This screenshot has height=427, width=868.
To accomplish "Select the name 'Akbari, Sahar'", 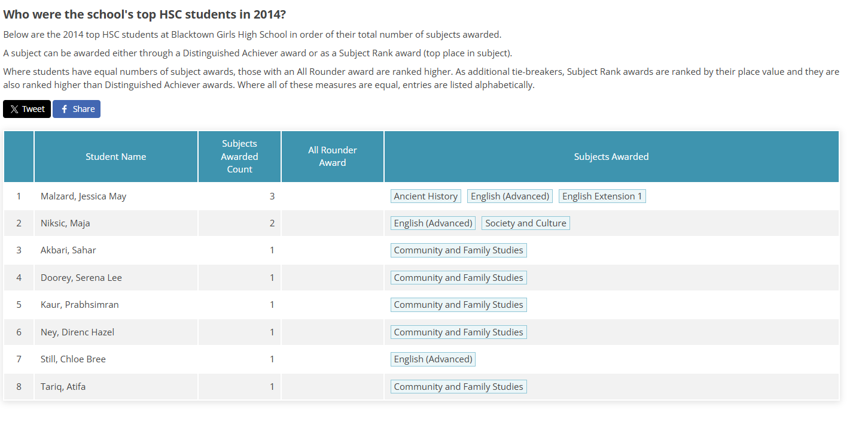I will coord(68,250).
